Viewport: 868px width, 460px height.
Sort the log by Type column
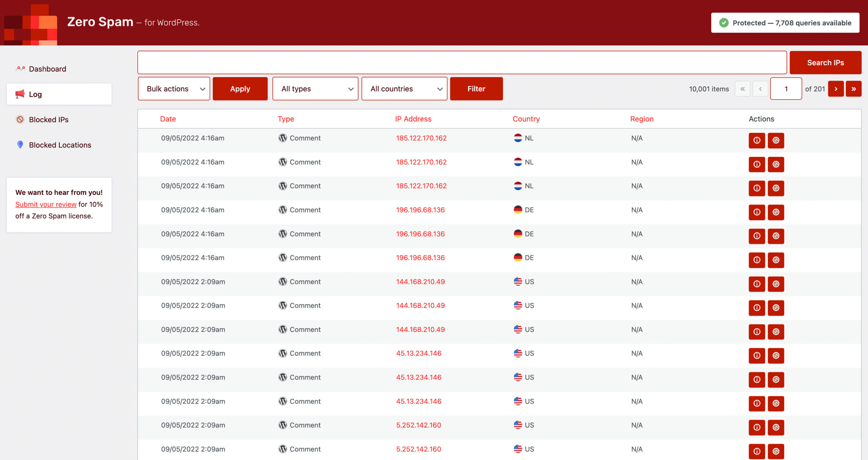[286, 119]
